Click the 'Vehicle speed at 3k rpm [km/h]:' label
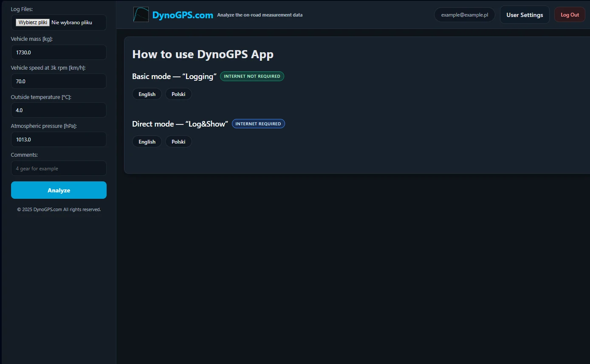The height and width of the screenshot is (364, 590). tap(48, 68)
